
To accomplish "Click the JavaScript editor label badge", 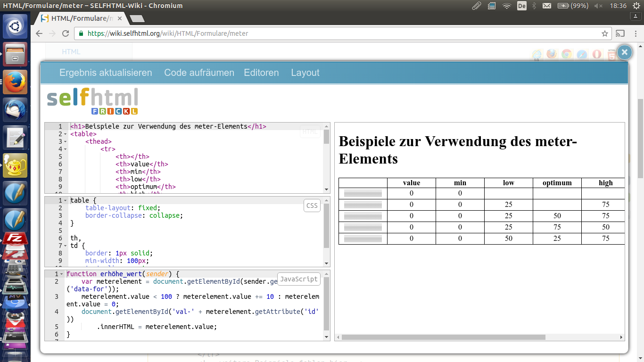I will click(x=299, y=279).
